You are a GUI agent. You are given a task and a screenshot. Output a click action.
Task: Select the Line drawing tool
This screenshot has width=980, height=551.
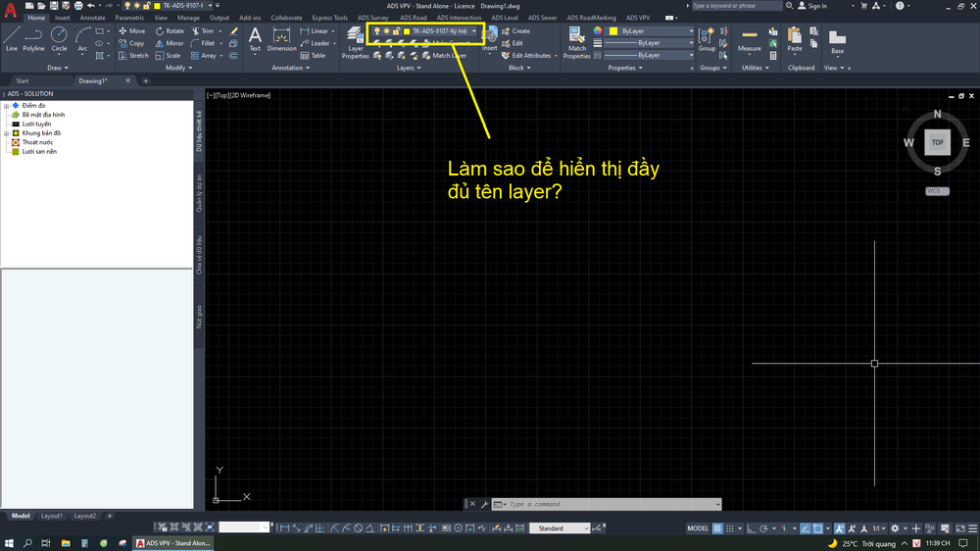coord(12,37)
